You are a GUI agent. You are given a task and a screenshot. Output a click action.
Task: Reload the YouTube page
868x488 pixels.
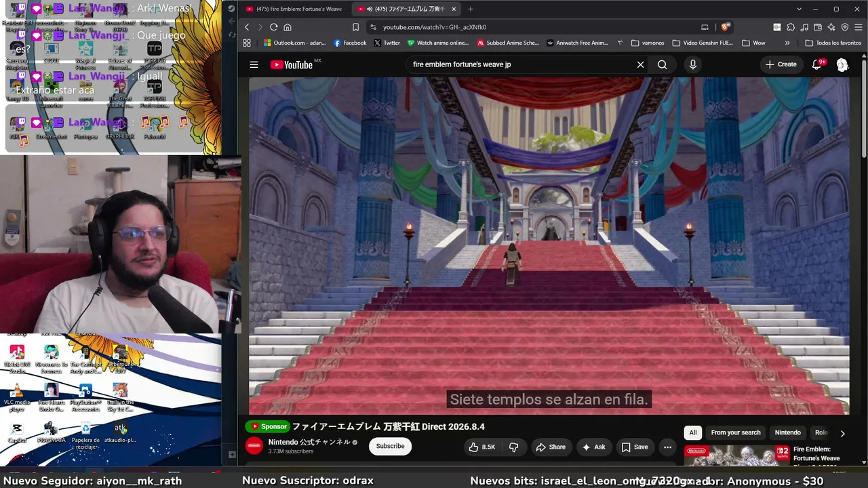[x=273, y=27]
